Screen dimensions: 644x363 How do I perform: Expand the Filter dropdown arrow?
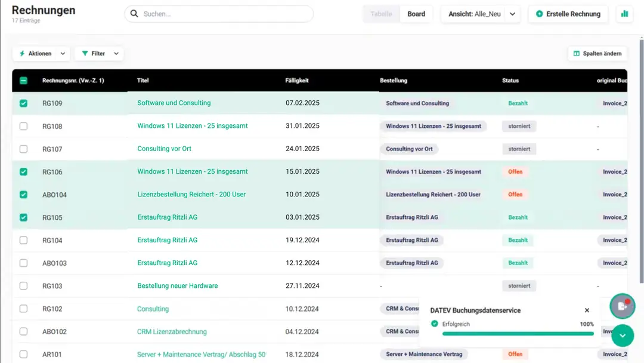point(116,54)
